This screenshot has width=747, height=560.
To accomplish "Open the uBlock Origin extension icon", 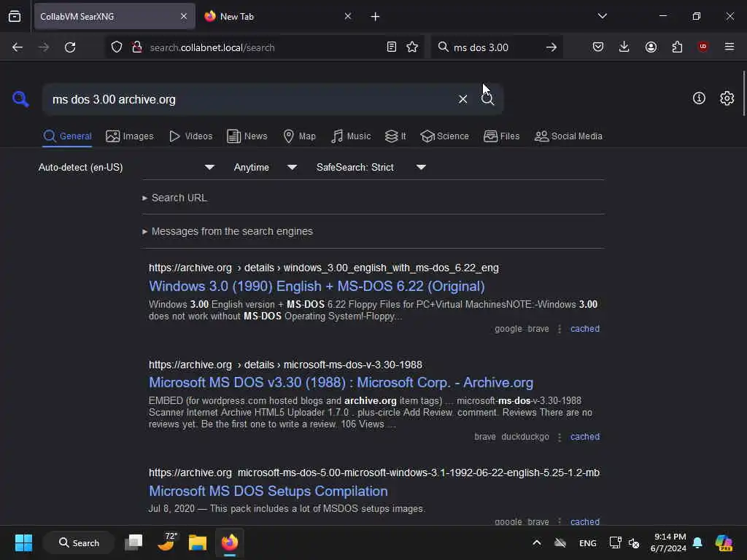I will point(703,47).
